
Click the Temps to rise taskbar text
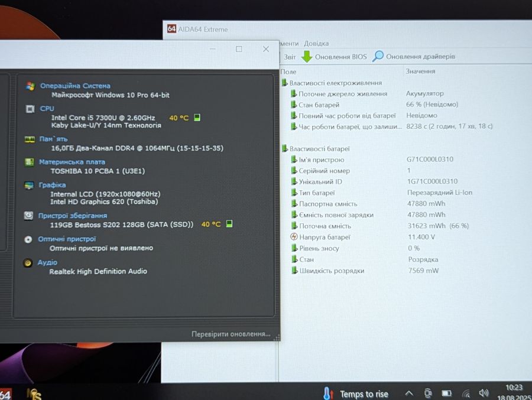[364, 394]
